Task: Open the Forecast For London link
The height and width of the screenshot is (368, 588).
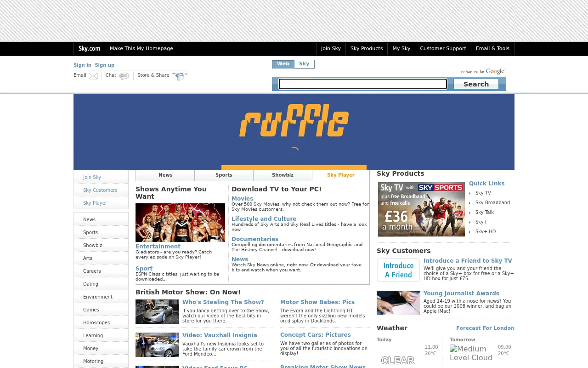Action: 485,328
